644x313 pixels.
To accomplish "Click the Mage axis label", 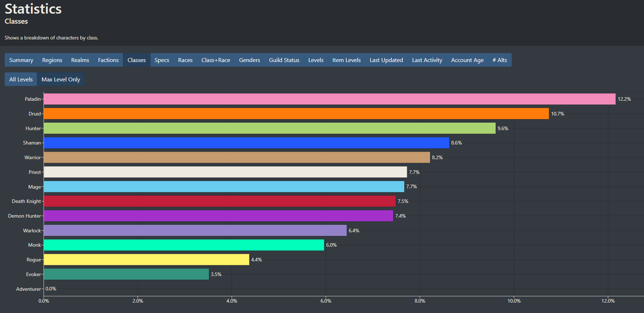I will tap(34, 187).
